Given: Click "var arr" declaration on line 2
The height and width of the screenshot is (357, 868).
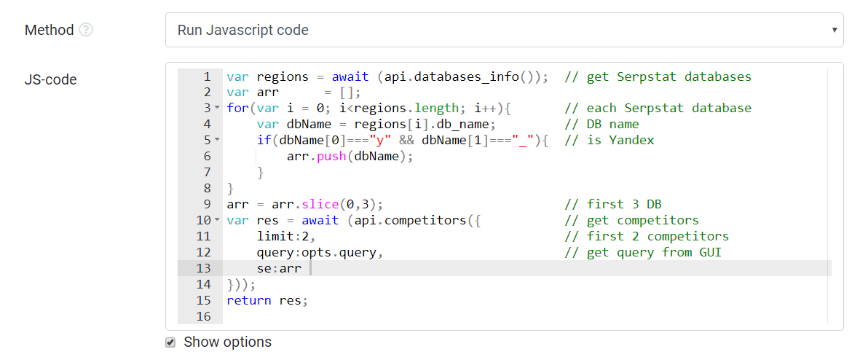Looking at the screenshot, I should coord(253,92).
